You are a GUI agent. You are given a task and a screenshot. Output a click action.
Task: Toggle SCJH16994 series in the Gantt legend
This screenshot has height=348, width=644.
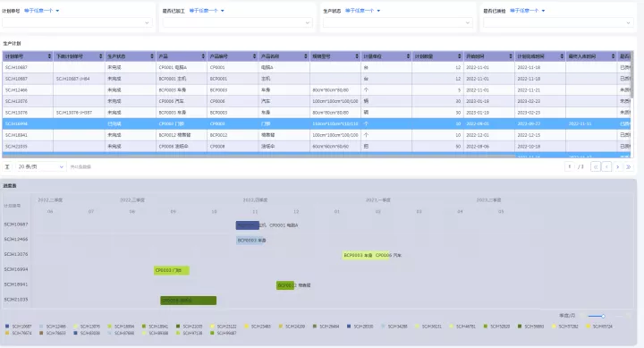click(121, 327)
